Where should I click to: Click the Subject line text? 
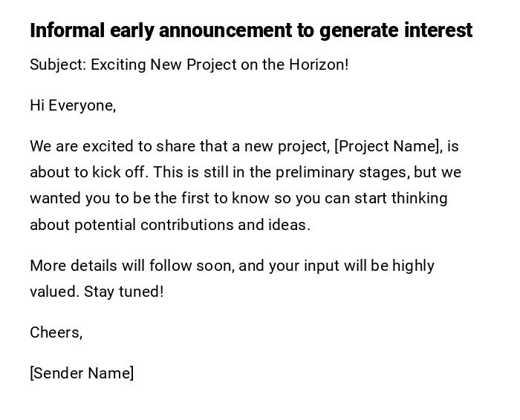click(189, 65)
